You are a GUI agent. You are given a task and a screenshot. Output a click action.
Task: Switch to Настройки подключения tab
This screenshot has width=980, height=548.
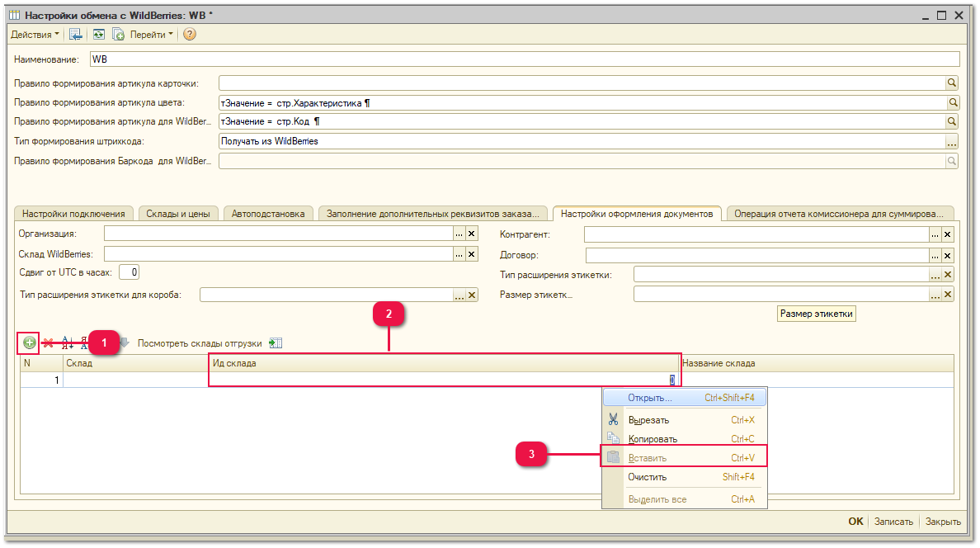click(x=73, y=214)
